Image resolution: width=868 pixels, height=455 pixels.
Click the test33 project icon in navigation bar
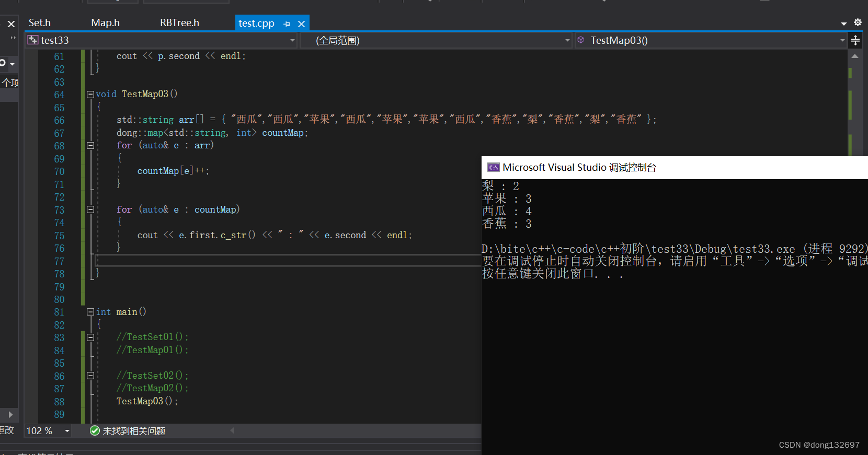coord(33,40)
